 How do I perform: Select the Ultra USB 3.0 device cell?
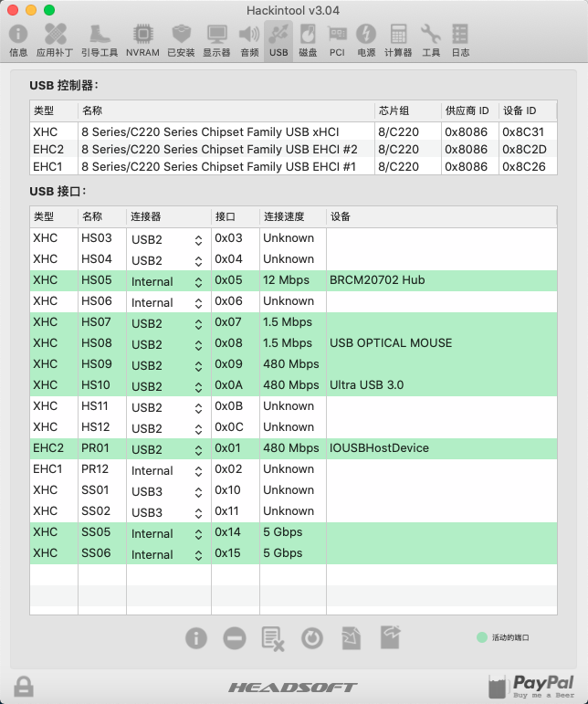click(442, 385)
